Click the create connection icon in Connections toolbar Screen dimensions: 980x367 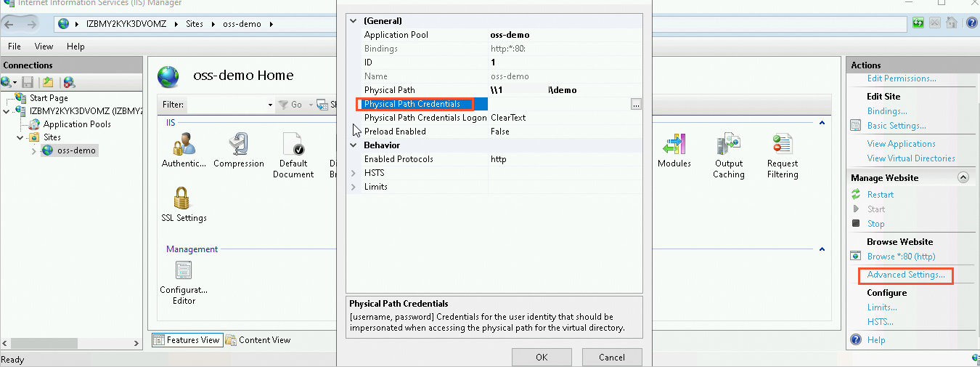8,83
